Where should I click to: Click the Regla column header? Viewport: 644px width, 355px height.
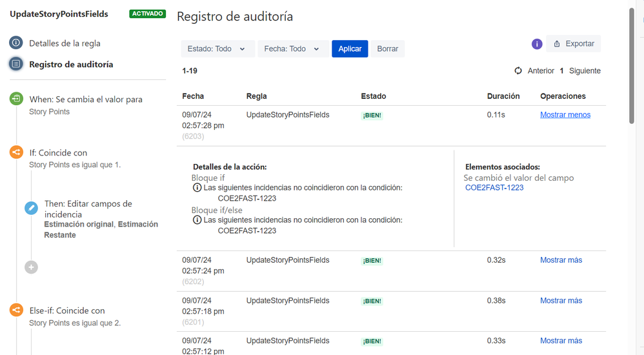[x=257, y=96]
